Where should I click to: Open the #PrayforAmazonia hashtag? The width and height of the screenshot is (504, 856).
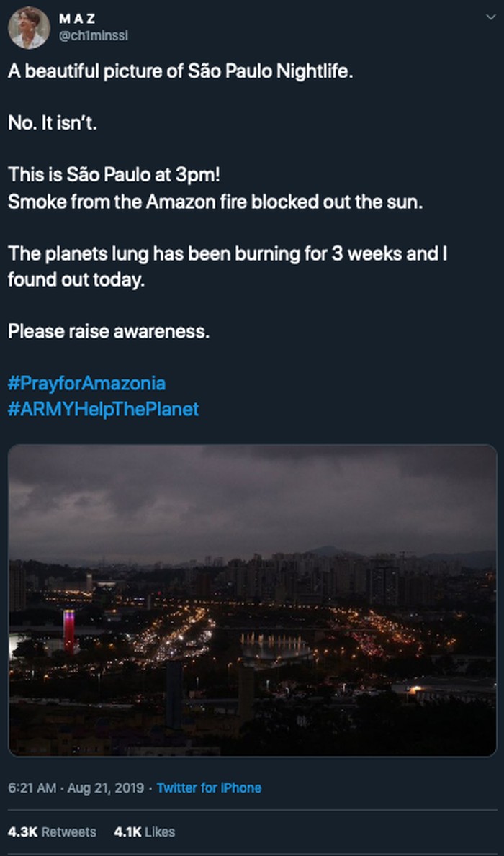point(86,383)
